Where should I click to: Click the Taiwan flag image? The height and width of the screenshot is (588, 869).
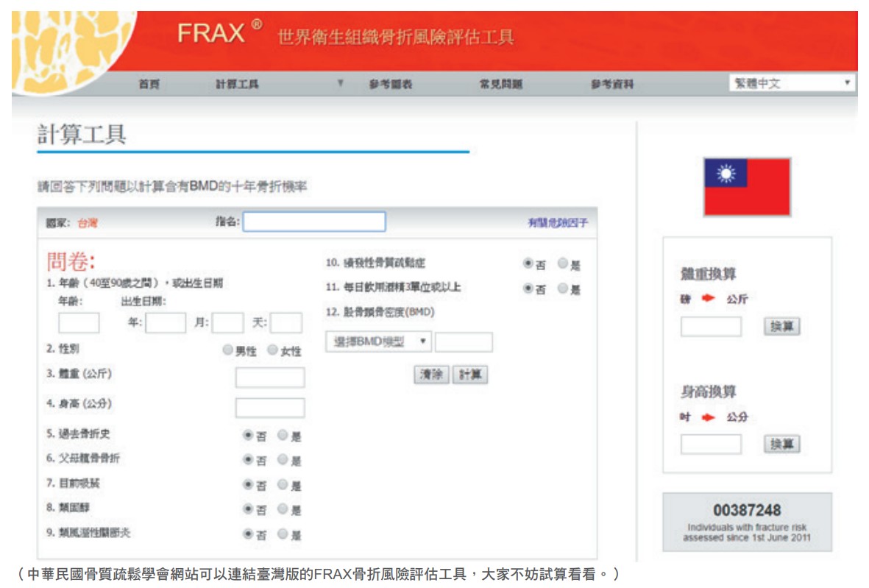click(747, 187)
